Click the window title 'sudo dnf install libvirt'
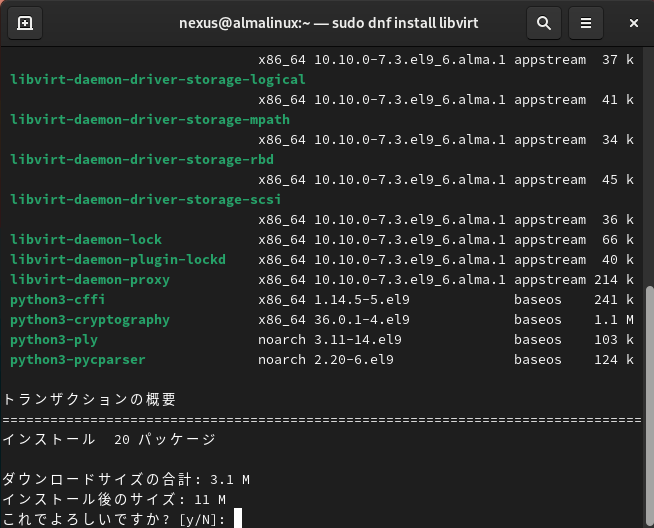Image resolution: width=654 pixels, height=528 pixels. (x=326, y=22)
